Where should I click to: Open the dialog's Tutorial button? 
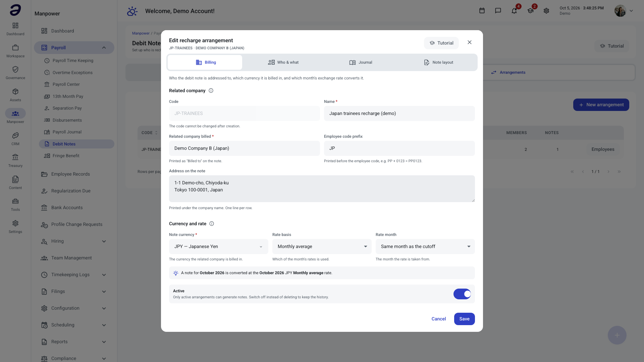441,43
